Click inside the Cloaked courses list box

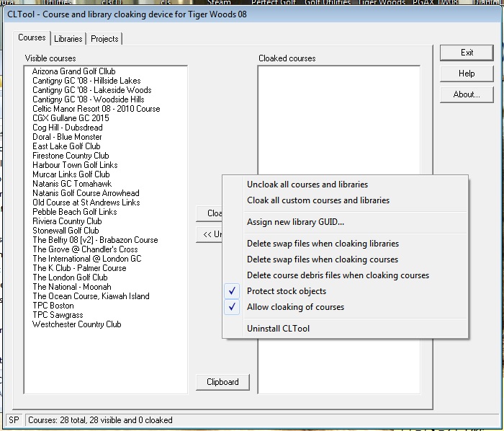[x=339, y=120]
